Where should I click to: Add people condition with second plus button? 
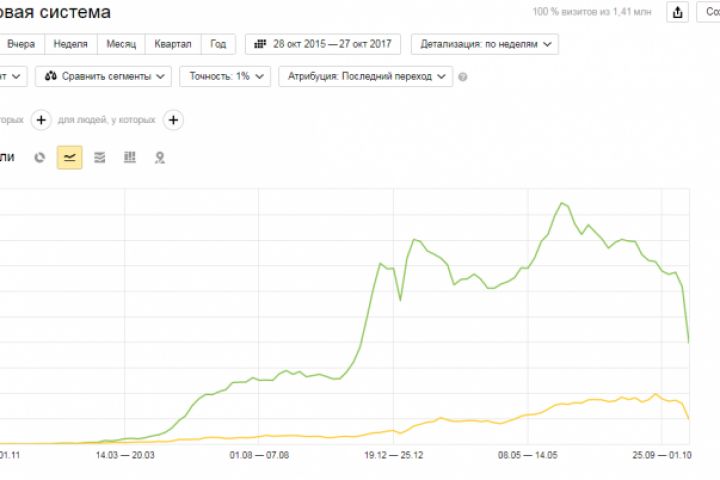point(173,120)
